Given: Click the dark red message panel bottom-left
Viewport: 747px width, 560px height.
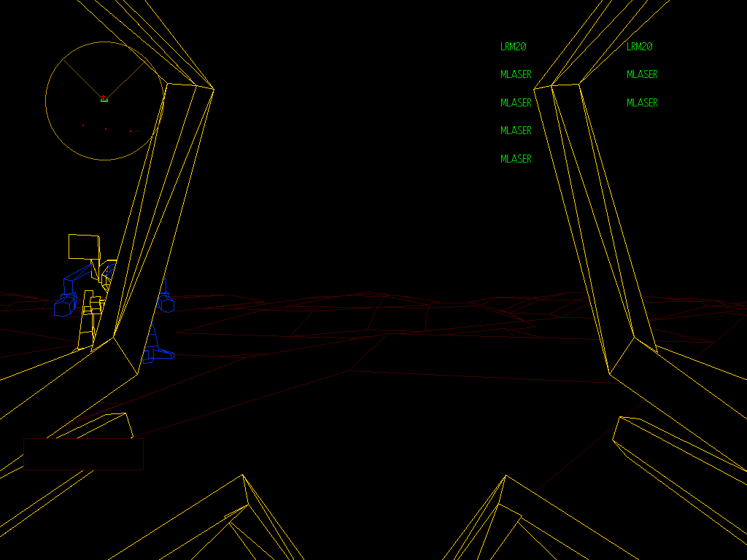Looking at the screenshot, I should click(84, 452).
